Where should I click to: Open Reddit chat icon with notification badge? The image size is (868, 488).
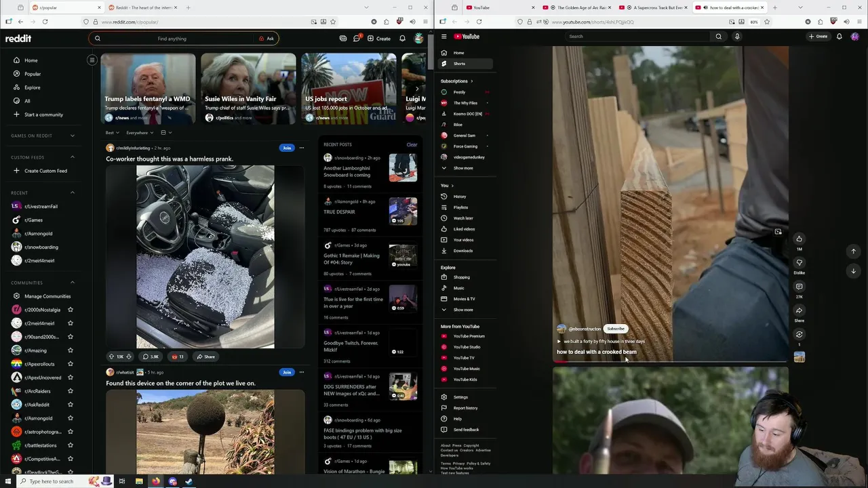357,38
